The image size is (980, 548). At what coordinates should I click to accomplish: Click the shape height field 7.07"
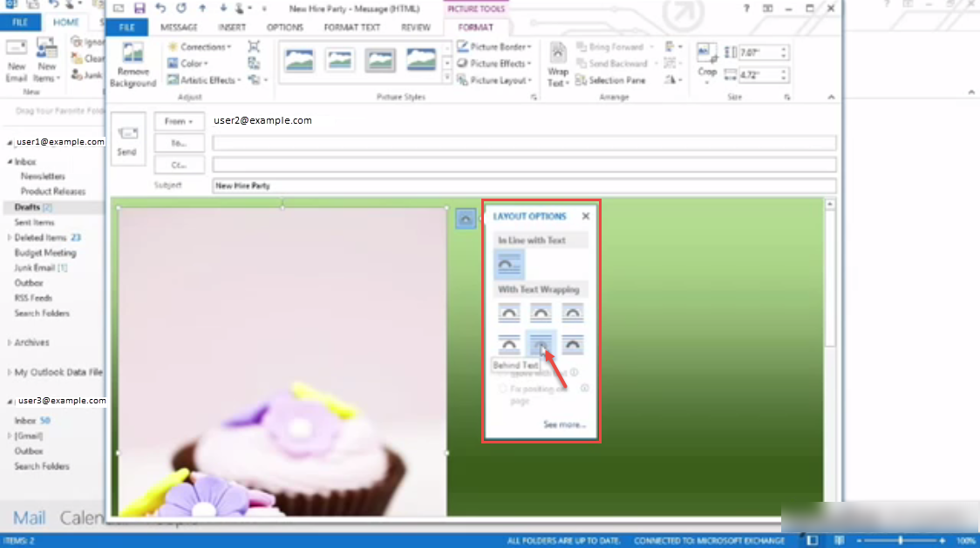pos(759,52)
